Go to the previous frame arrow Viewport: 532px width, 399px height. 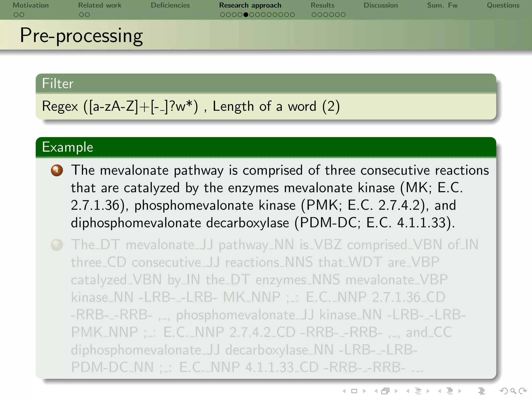(376, 391)
